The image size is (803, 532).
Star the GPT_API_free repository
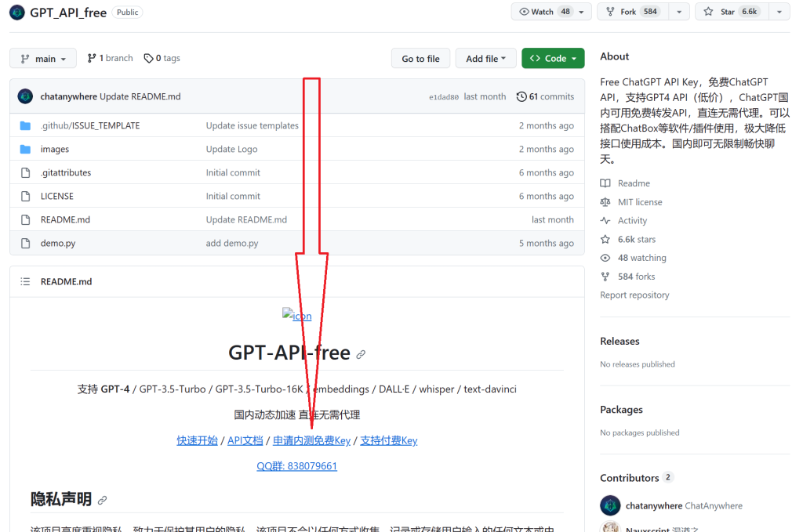(729, 12)
